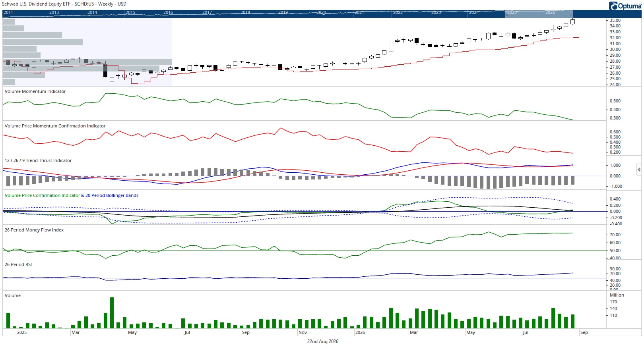Click the left handle of the timeline range slider
644x349 pixels.
[506, 13]
